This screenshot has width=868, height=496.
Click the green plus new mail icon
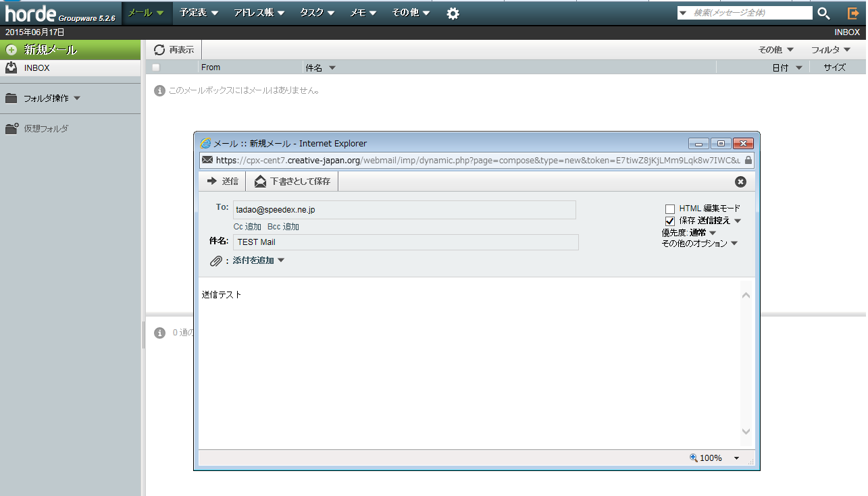pyautogui.click(x=11, y=50)
